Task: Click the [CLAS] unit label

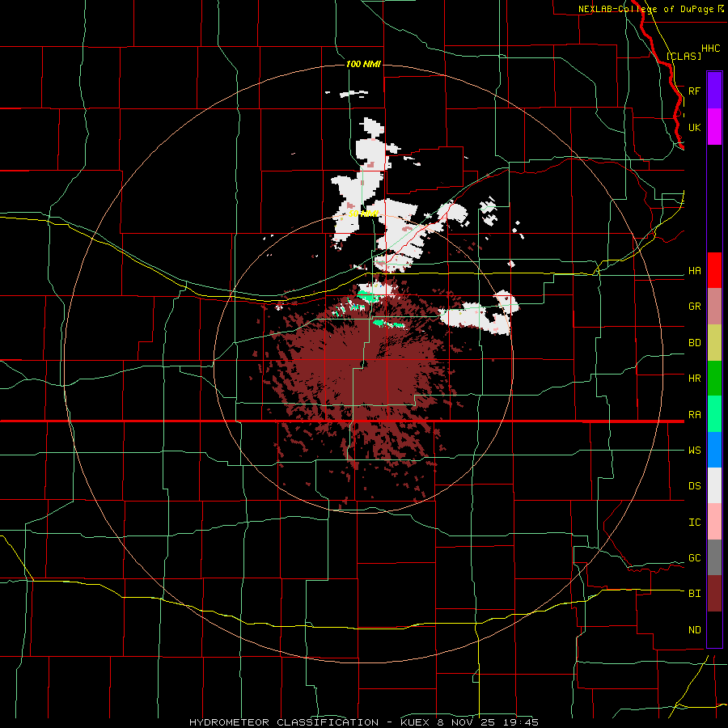Action: 684,56
